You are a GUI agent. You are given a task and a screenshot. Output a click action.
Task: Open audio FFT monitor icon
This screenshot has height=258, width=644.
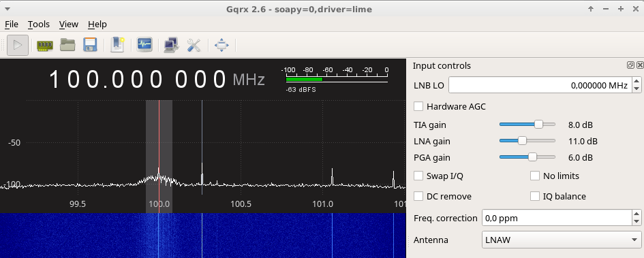pyautogui.click(x=144, y=44)
